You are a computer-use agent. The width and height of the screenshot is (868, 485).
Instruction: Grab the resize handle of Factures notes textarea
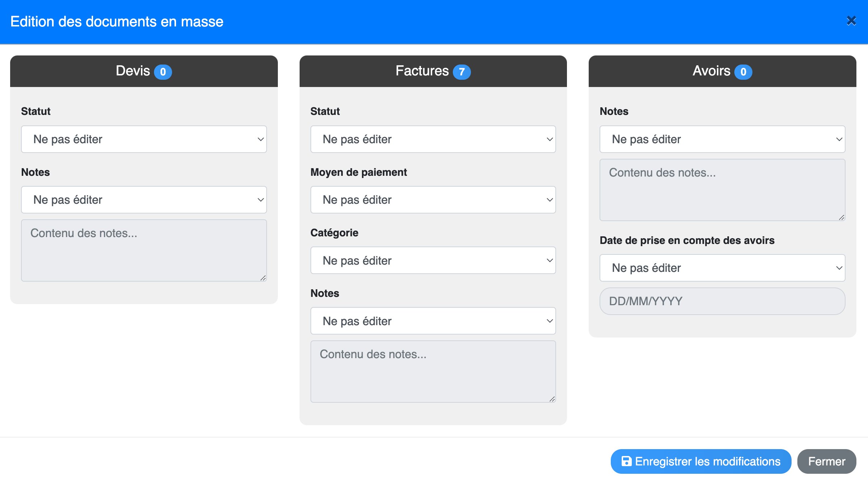pyautogui.click(x=552, y=399)
